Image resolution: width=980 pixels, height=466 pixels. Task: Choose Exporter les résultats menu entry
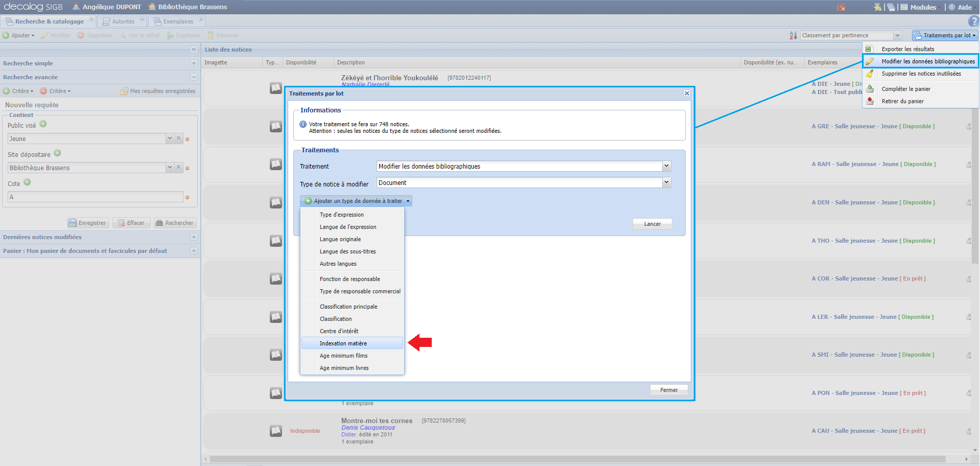click(x=907, y=49)
